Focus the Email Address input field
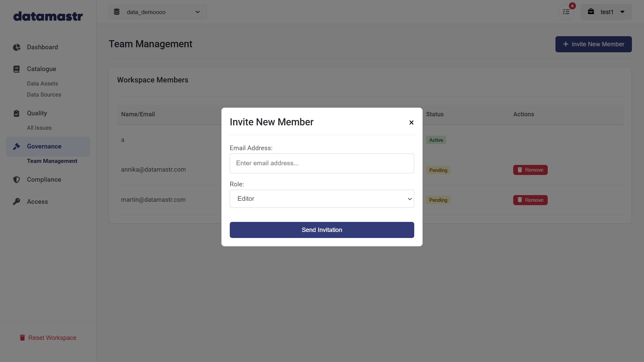 click(x=322, y=163)
